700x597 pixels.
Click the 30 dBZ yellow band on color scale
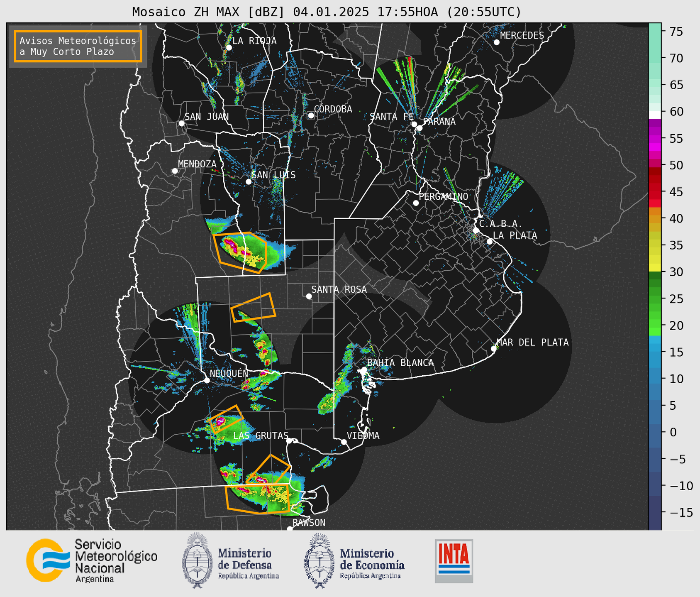[x=654, y=268]
